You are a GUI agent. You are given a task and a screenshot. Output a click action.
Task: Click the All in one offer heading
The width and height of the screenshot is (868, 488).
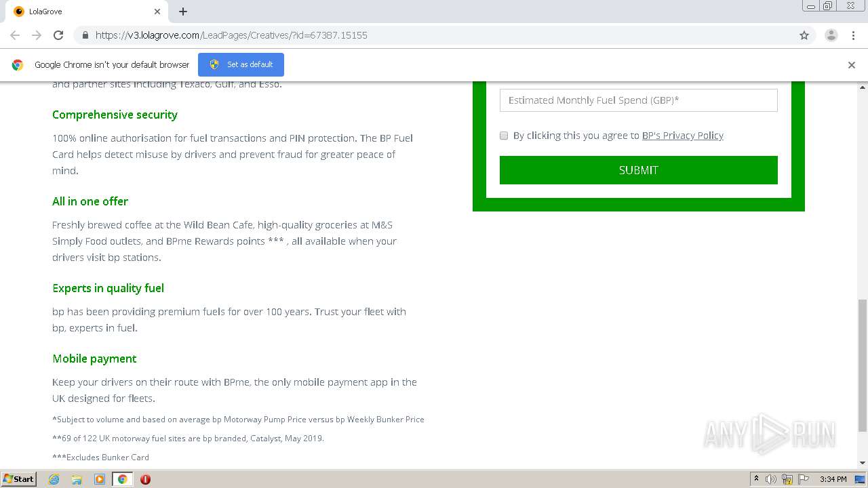90,201
